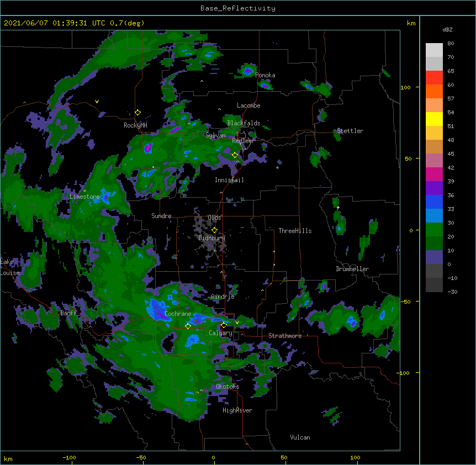Click the Cochrane label
The width and height of the screenshot is (476, 465).
[178, 314]
